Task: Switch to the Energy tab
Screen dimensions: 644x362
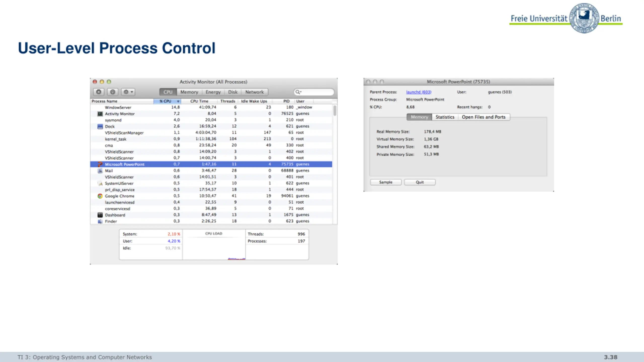Action: pos(213,92)
